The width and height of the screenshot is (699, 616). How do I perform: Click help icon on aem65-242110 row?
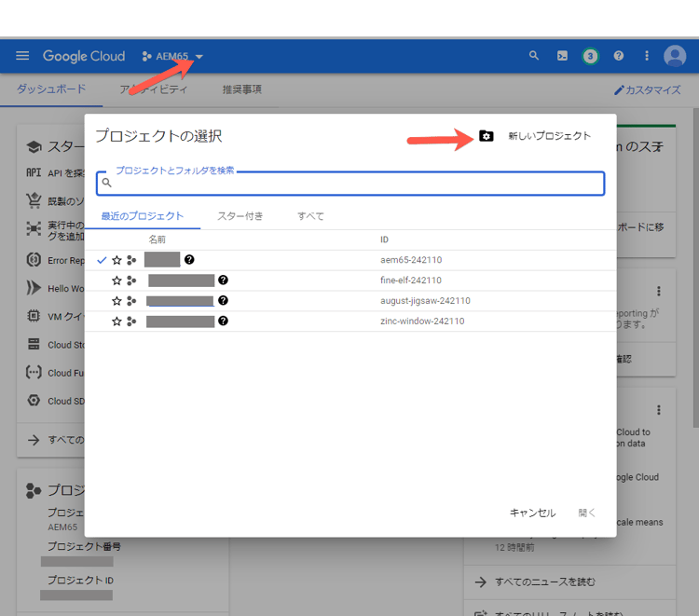(189, 259)
